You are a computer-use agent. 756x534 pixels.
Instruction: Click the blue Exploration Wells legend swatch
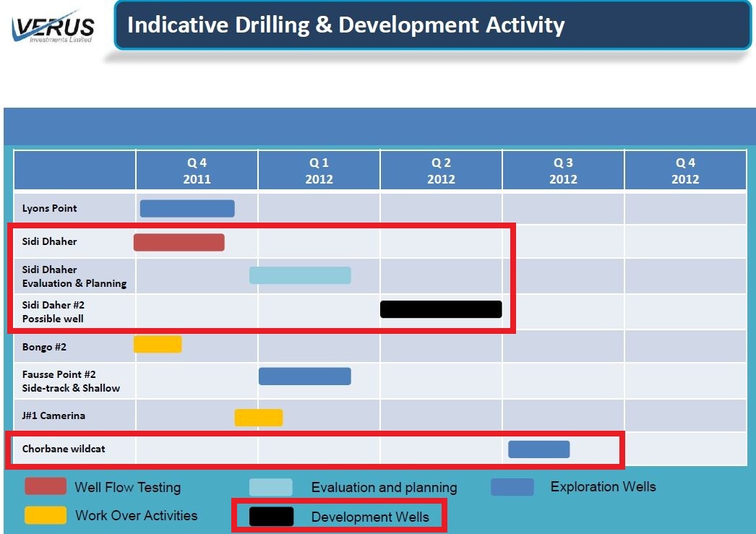point(512,487)
